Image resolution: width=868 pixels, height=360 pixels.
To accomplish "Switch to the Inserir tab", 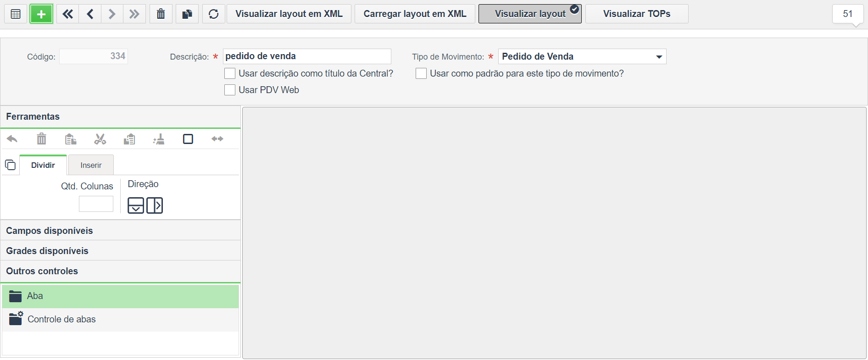I will (x=91, y=165).
